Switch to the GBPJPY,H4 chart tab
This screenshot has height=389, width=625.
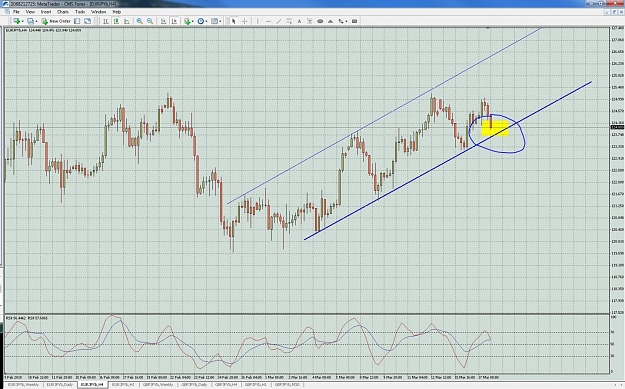[x=226, y=385]
